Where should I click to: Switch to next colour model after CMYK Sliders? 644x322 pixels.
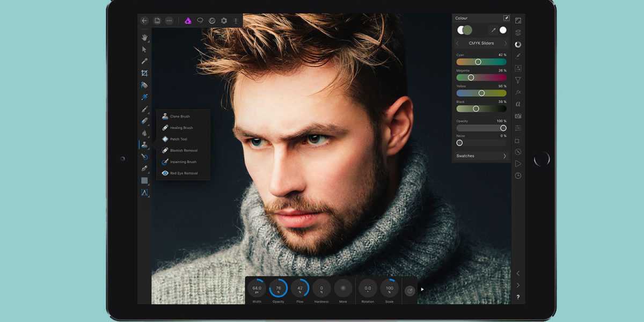(x=505, y=43)
